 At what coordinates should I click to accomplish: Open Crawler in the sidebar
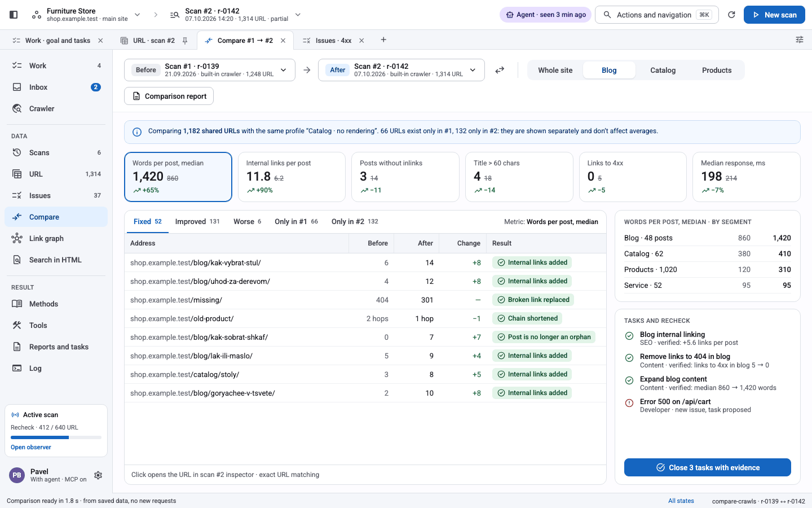coord(56,108)
